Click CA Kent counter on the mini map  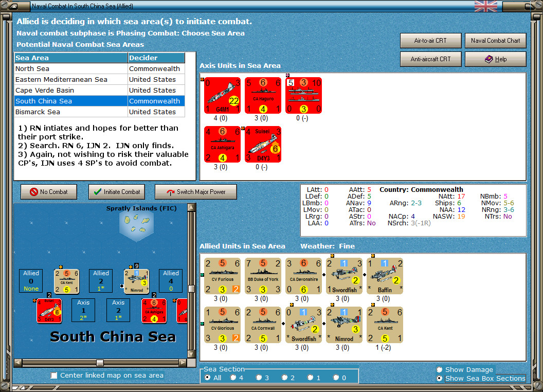(x=66, y=281)
